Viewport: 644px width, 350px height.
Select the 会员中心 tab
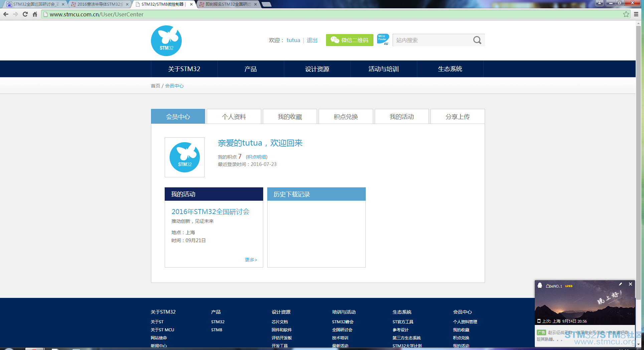178,117
